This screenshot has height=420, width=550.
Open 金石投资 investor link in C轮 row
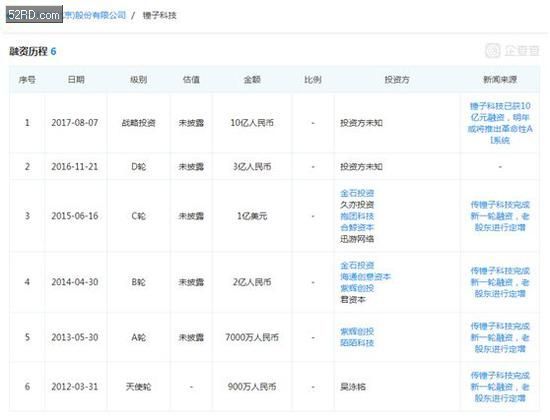[357, 193]
